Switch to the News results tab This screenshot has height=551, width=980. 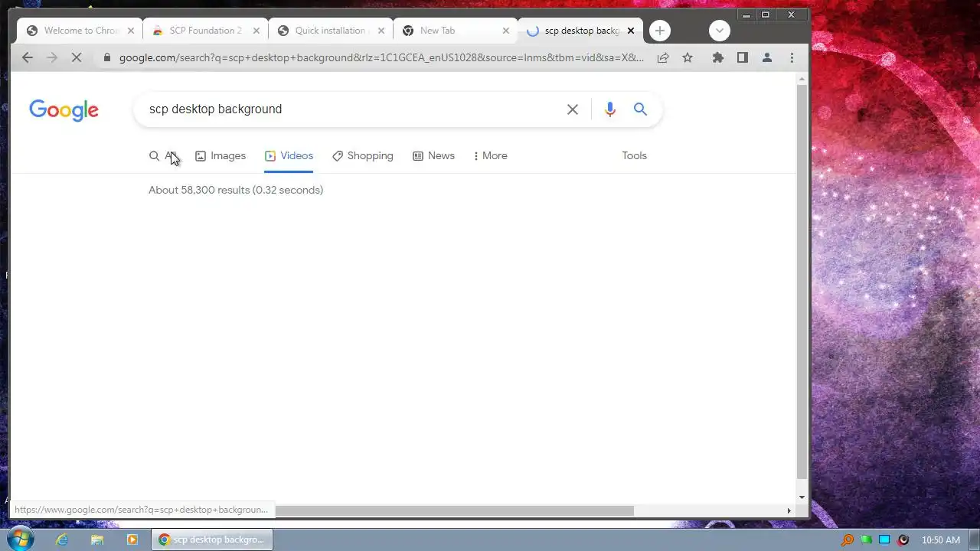[433, 156]
